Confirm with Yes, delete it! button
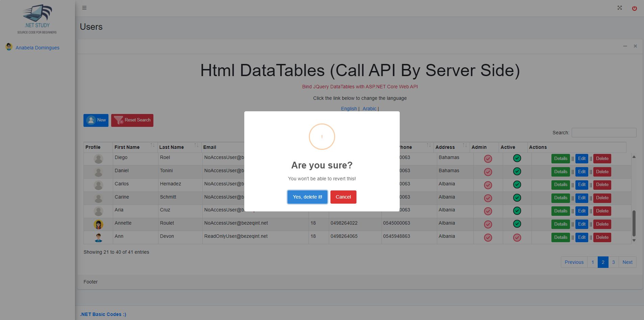 click(307, 197)
